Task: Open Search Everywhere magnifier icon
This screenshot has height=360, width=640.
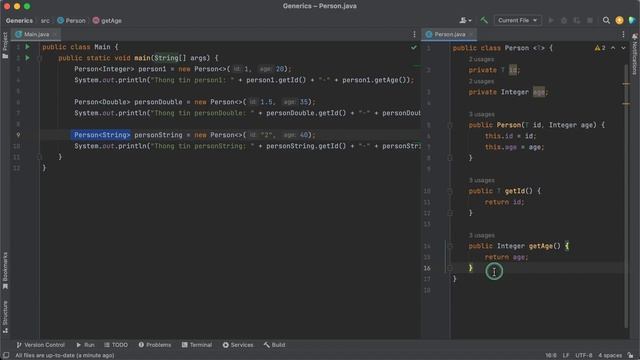Action: point(606,20)
